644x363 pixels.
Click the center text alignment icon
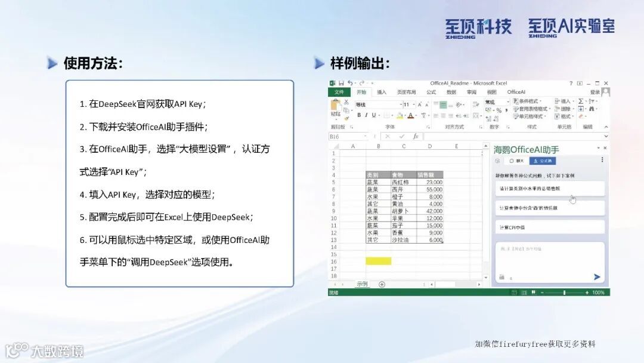[x=443, y=116]
